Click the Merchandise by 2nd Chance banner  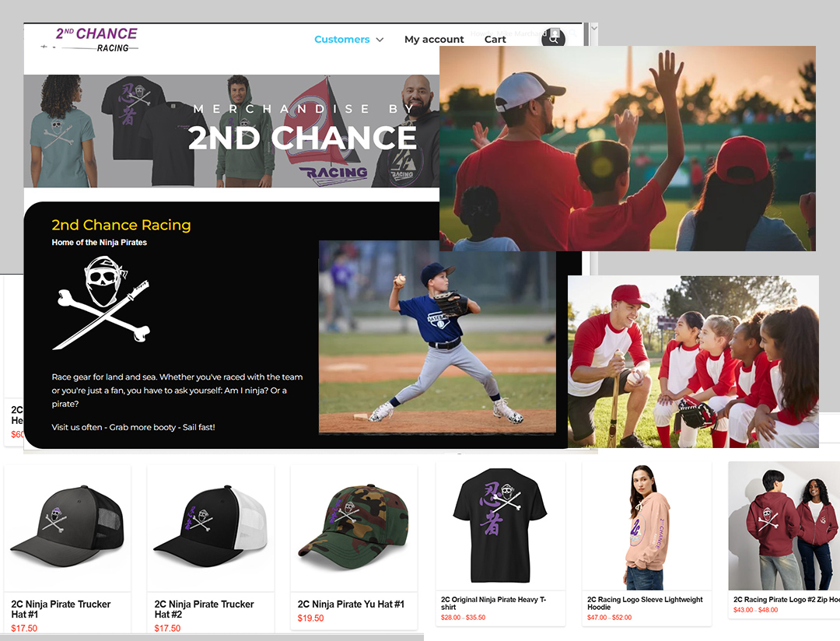[x=232, y=131]
